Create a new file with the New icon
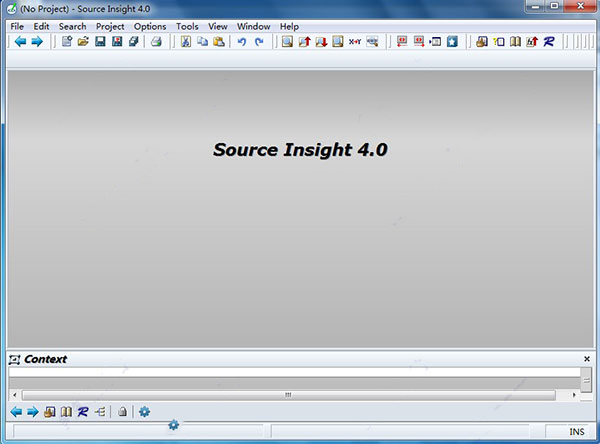Image resolution: width=600 pixels, height=444 pixels. (67, 41)
